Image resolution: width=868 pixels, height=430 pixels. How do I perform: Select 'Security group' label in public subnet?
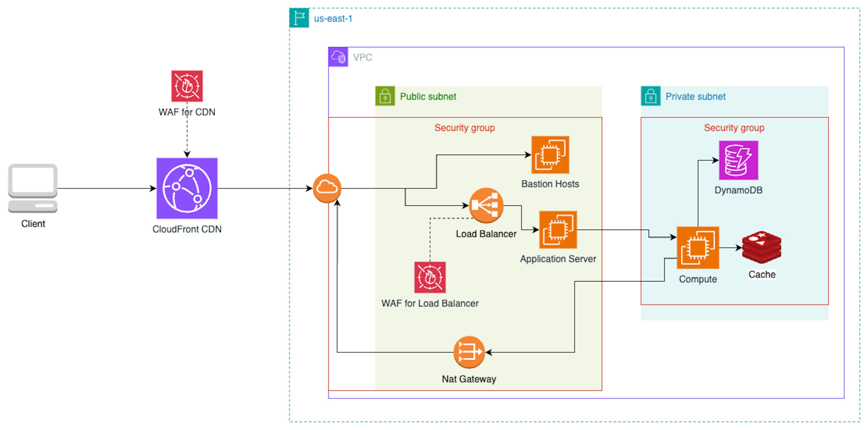point(465,128)
